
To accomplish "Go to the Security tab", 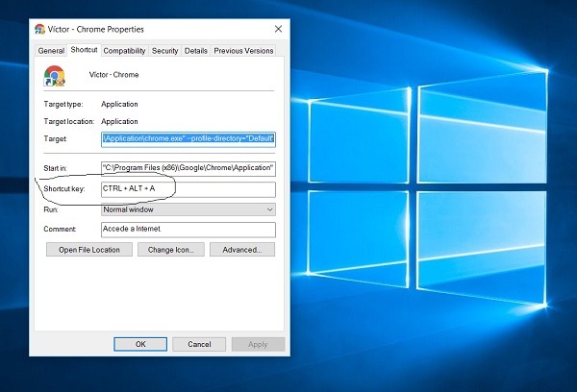I will click(x=164, y=50).
